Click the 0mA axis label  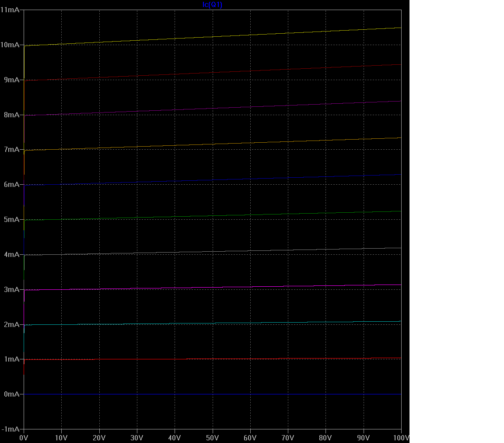pos(11,394)
